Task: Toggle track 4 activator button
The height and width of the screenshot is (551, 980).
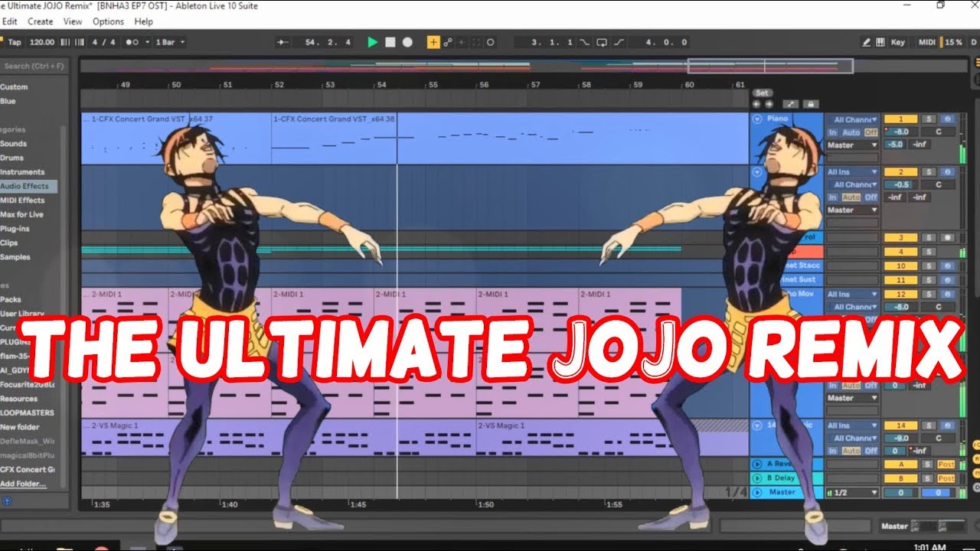Action: 901,252
